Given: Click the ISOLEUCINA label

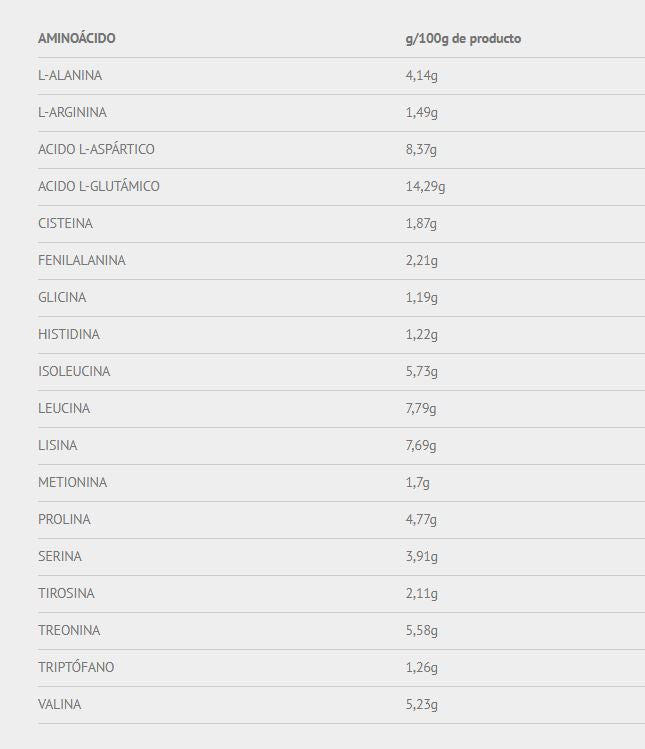Looking at the screenshot, I should [74, 371].
